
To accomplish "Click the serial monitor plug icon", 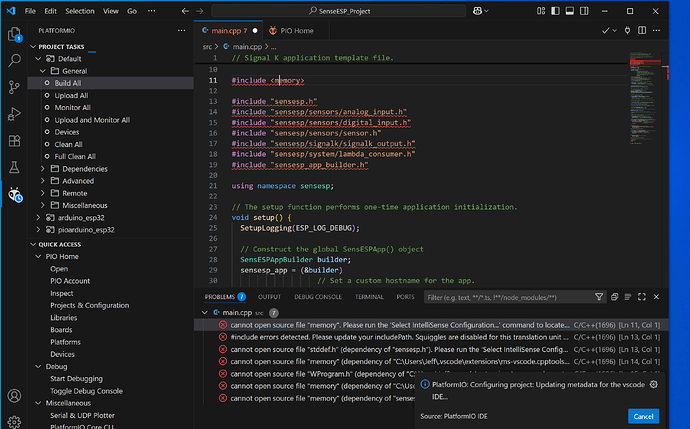I will click(x=628, y=30).
